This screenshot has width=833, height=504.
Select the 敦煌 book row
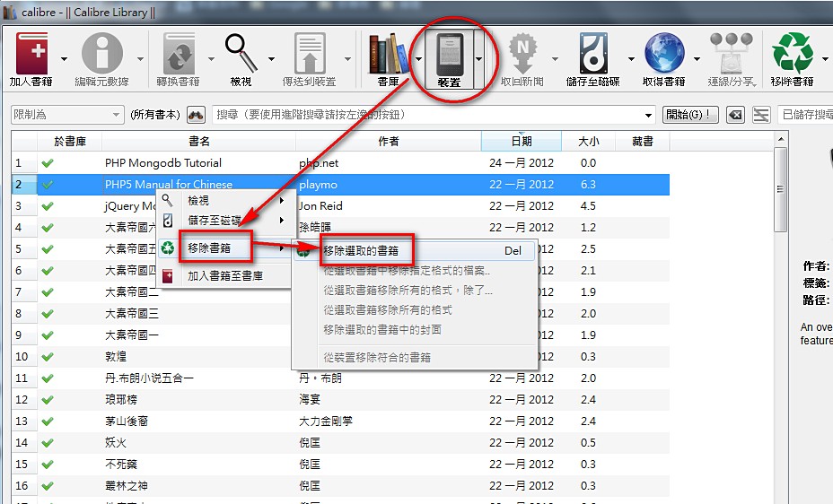point(340,357)
